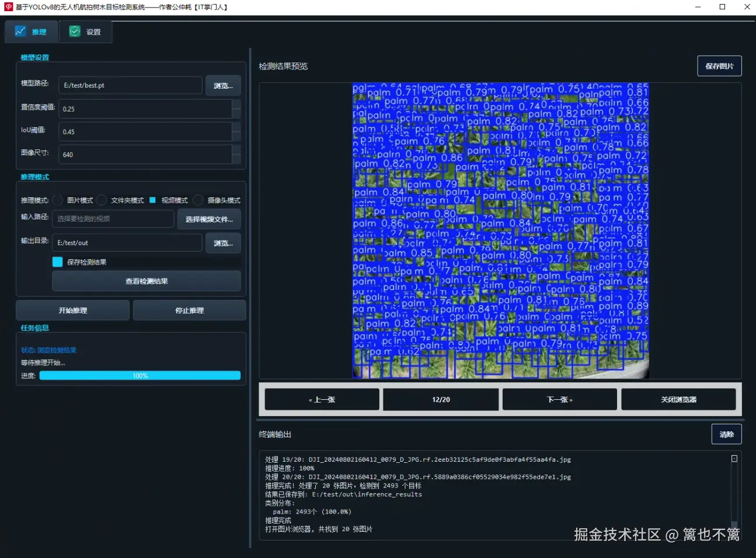Go to the next image with 下一张
756x558 pixels.
click(x=559, y=400)
